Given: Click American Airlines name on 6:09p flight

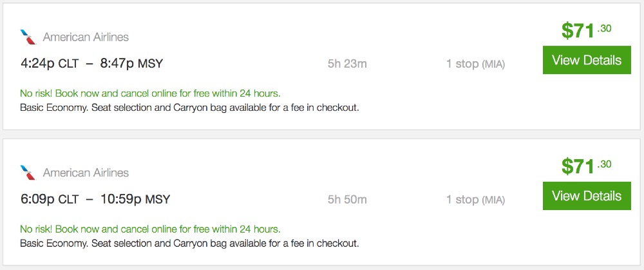Looking at the screenshot, I should pyautogui.click(x=86, y=173).
